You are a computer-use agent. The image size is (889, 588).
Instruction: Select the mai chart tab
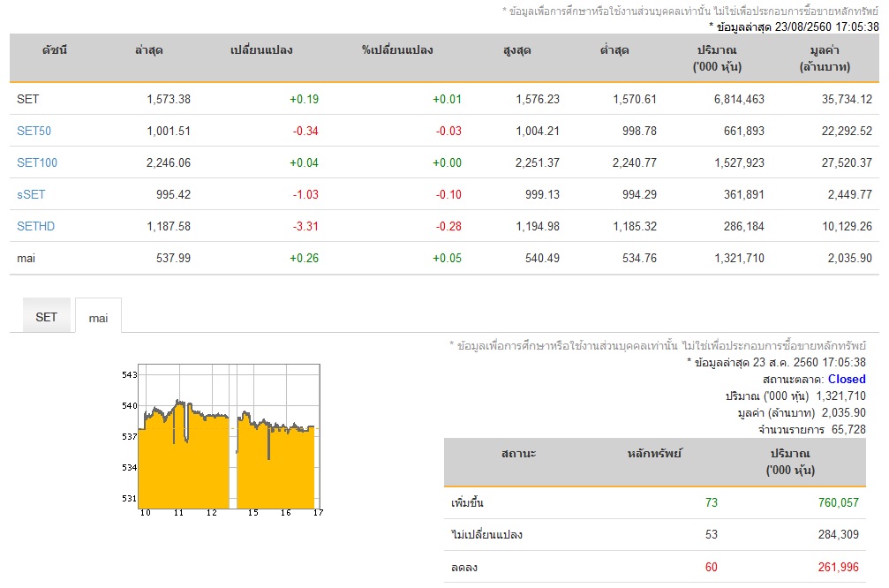click(x=98, y=318)
